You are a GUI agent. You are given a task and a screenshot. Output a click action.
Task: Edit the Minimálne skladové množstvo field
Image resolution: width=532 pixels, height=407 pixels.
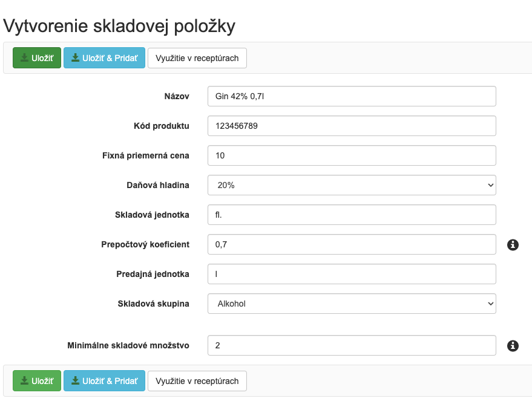pos(352,345)
